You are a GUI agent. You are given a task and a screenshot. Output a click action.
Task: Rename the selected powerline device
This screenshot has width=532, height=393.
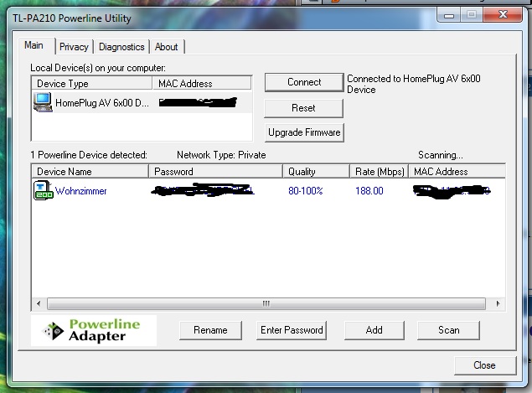[210, 330]
